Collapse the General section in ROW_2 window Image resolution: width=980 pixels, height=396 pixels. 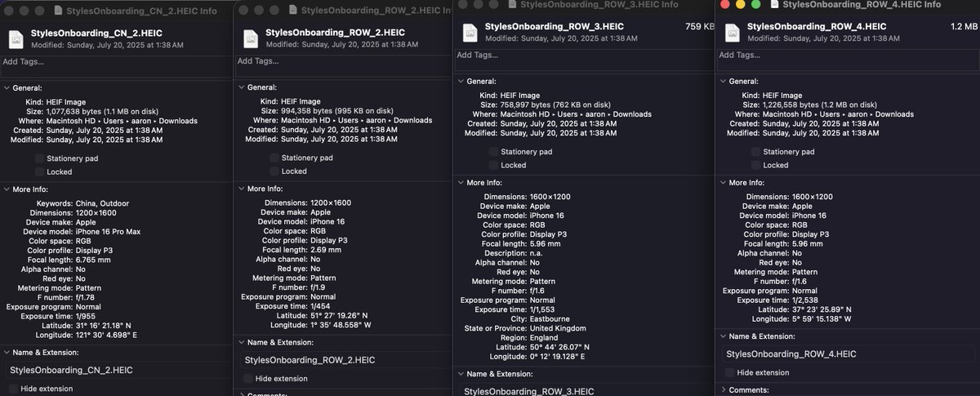pyautogui.click(x=240, y=87)
